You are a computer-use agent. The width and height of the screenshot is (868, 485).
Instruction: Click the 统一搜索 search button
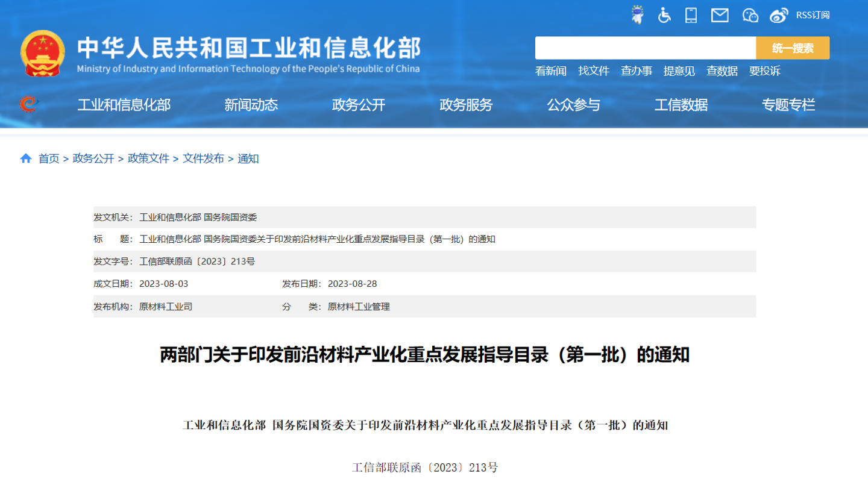793,48
